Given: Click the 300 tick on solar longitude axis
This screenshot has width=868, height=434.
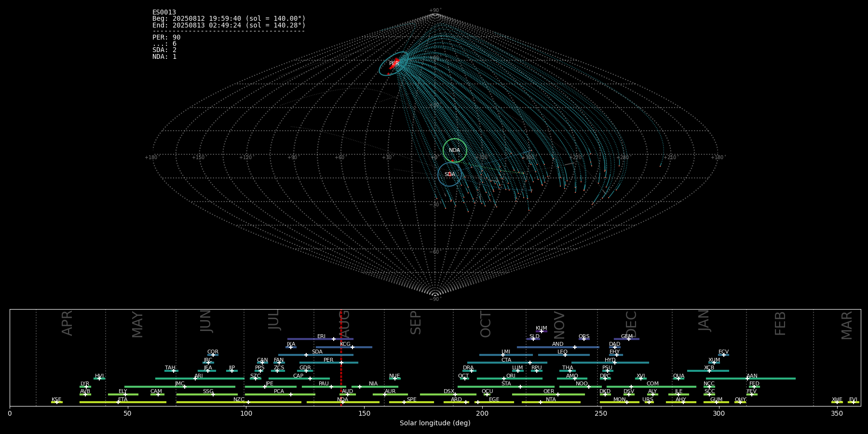Looking at the screenshot, I should click(719, 413).
